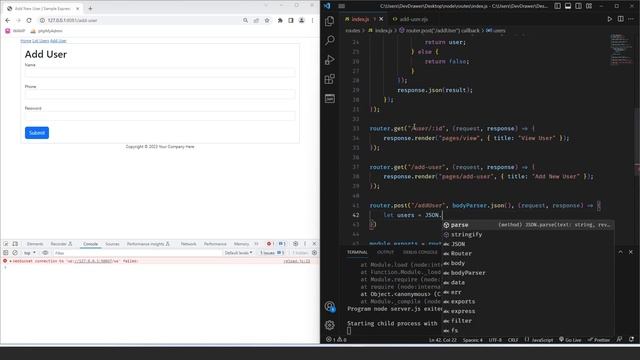This screenshot has width=640, height=360.
Task: Submit the Add User form
Action: pos(37,133)
